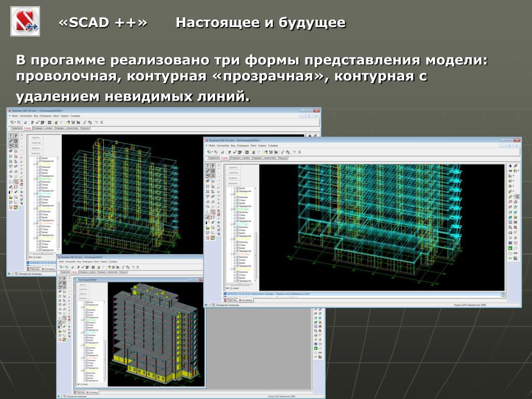Viewport: 532px width, 399px height.
Task: Open Операции menu in the right window
Action: (x=243, y=145)
